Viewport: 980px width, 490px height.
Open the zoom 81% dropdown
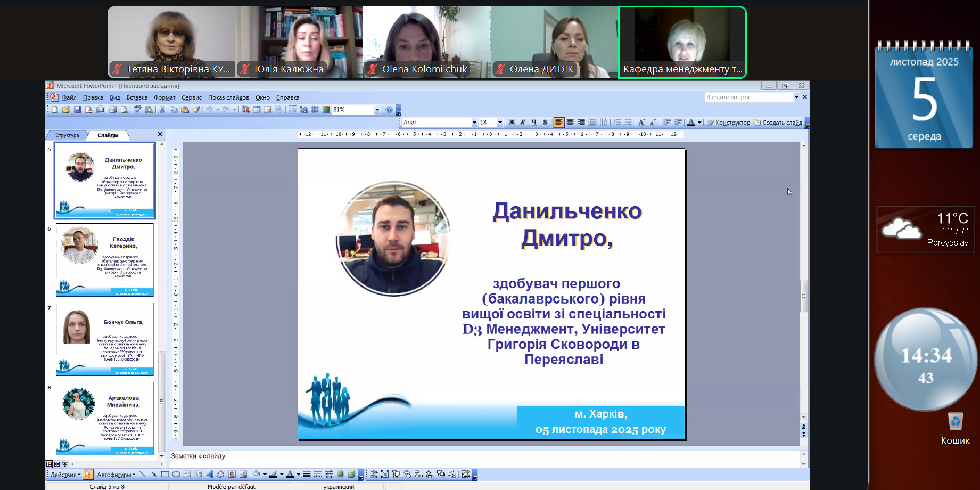(x=377, y=110)
